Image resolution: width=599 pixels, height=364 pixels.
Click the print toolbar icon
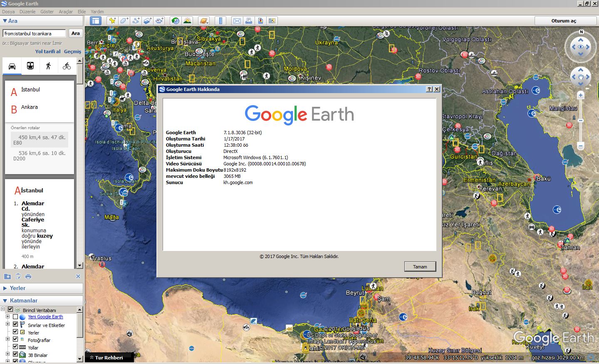pos(249,21)
